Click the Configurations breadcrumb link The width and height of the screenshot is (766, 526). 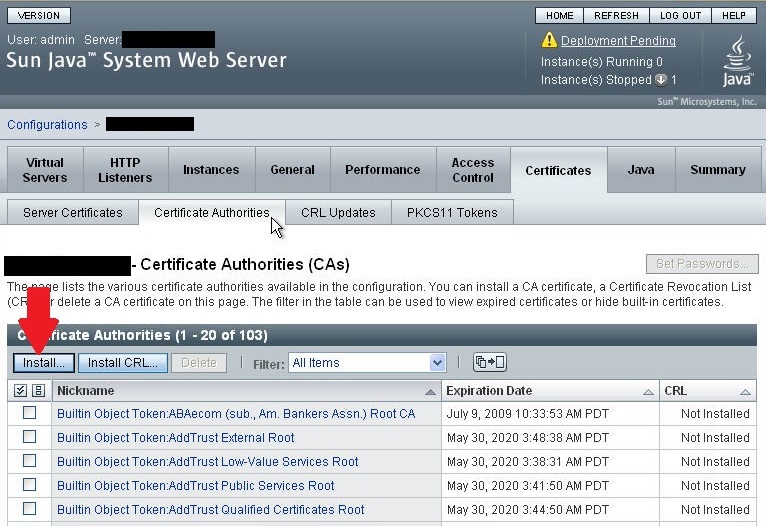click(x=47, y=125)
